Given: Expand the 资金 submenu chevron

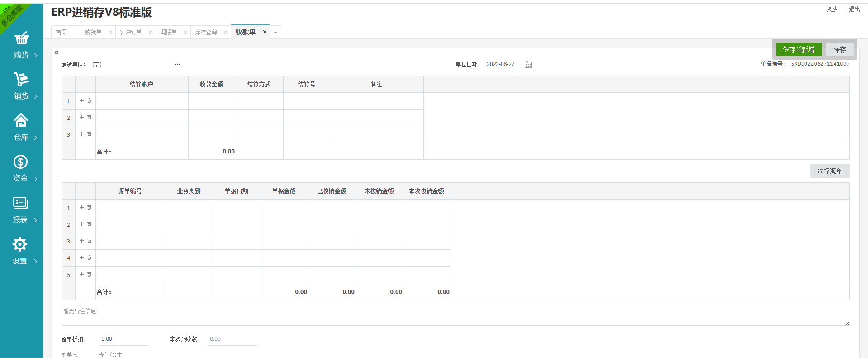Looking at the screenshot, I should [36, 179].
